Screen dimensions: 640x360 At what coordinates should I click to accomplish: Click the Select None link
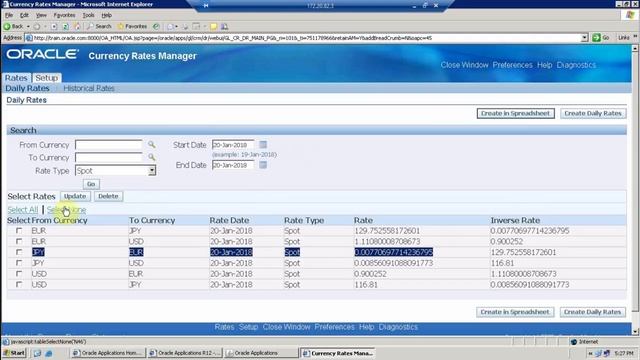pos(66,210)
